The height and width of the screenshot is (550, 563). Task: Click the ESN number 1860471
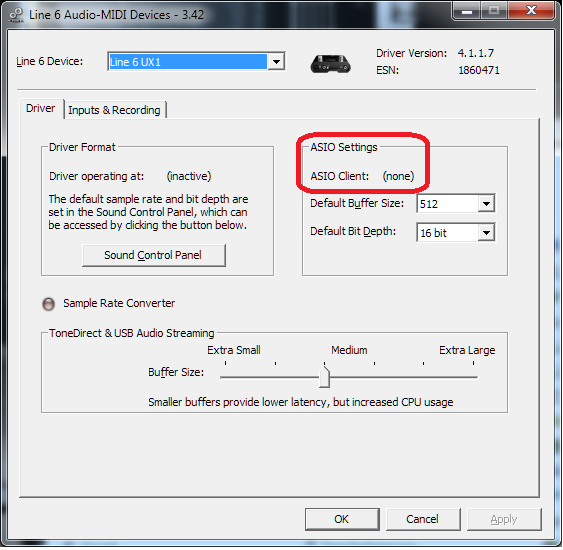[x=479, y=70]
